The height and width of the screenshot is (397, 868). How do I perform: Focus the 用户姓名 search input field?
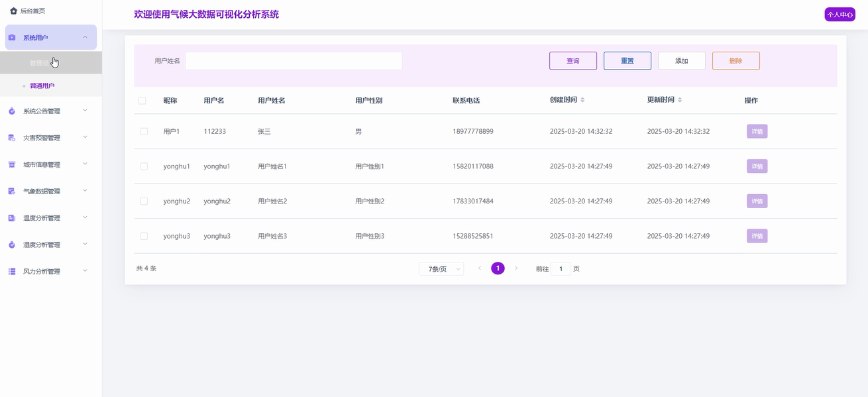click(x=294, y=61)
